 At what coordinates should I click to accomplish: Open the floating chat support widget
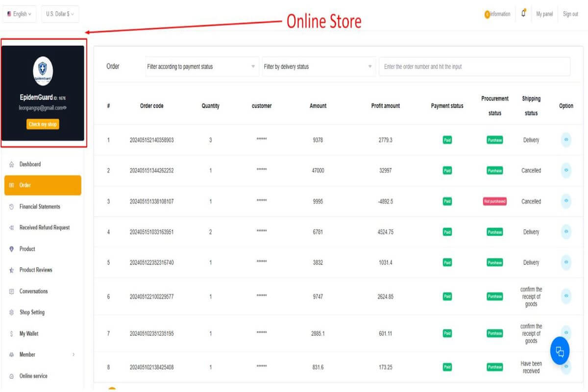click(x=559, y=350)
